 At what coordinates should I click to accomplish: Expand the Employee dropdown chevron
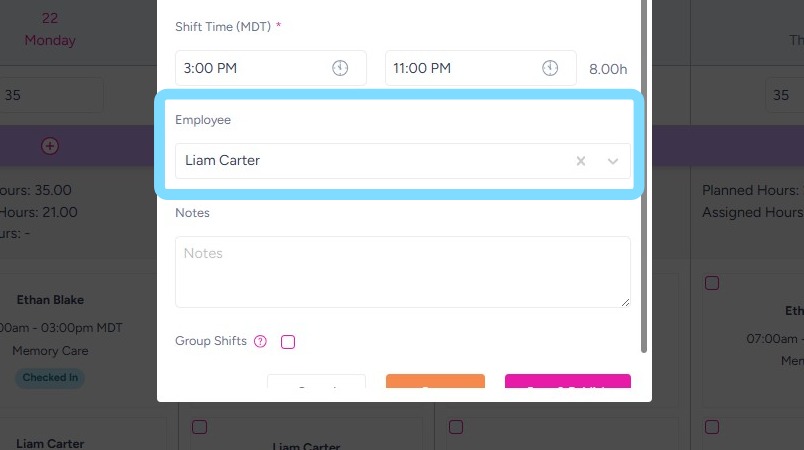(613, 161)
